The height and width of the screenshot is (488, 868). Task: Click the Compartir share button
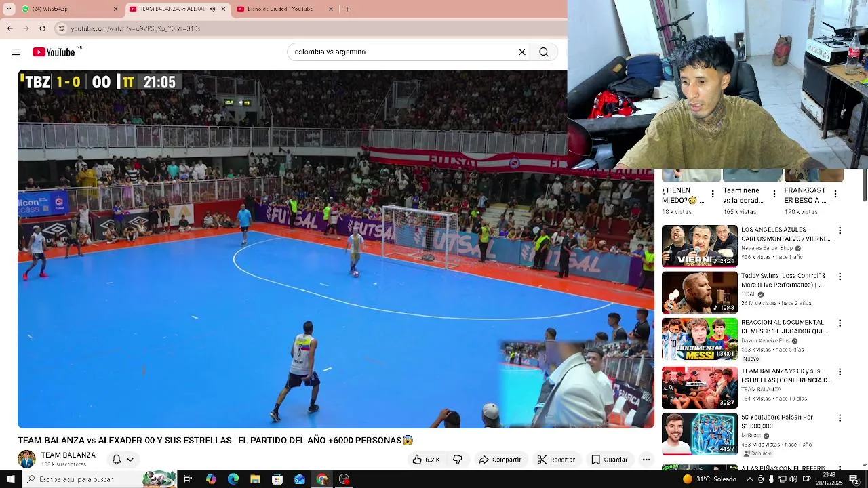[x=500, y=460]
